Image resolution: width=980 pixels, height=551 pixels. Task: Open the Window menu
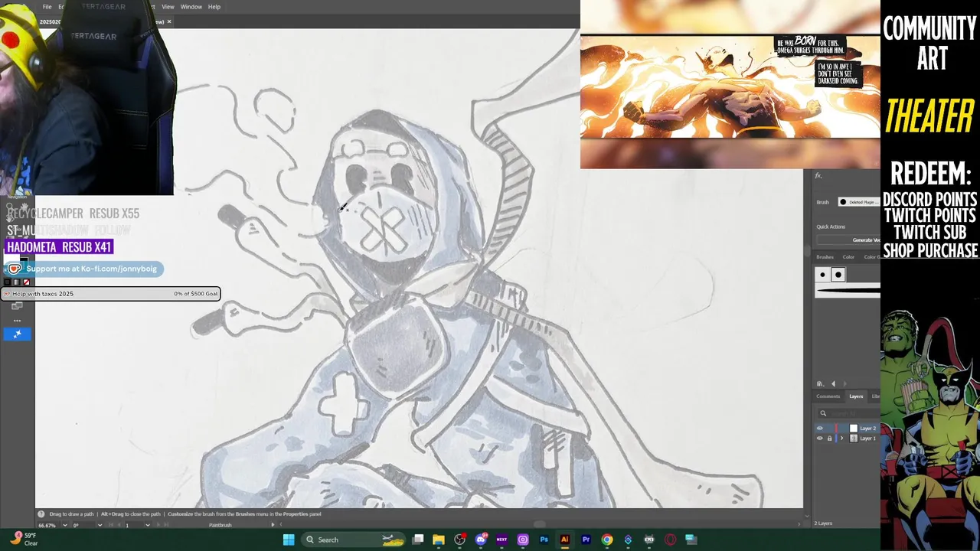click(x=191, y=7)
